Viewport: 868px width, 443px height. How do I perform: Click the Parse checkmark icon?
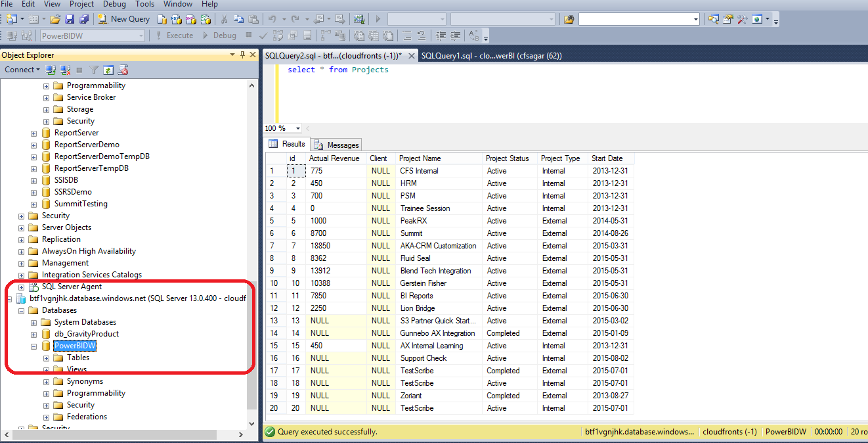(x=263, y=35)
